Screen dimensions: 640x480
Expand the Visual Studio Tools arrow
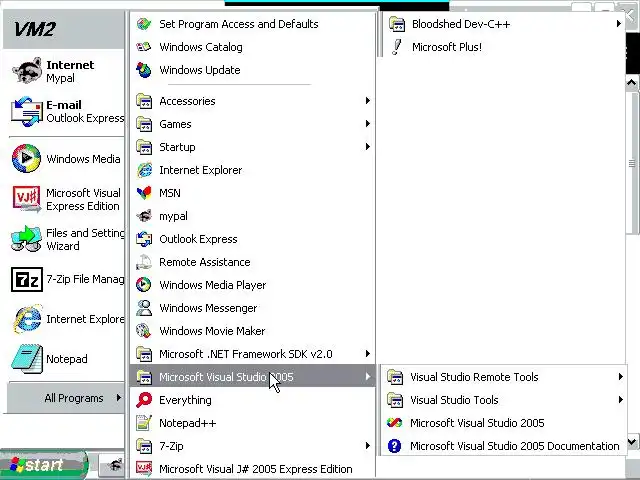pos(620,400)
